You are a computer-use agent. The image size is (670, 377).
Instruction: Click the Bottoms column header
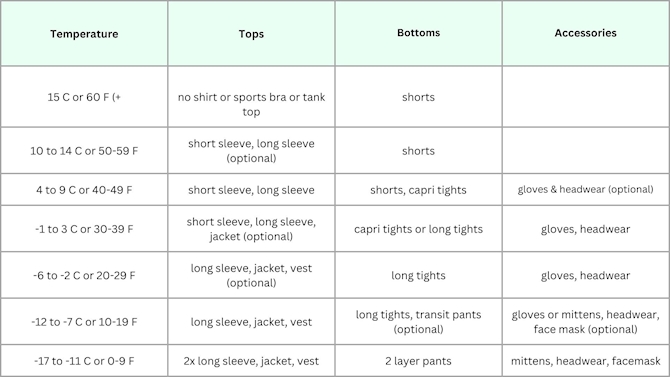(x=418, y=33)
